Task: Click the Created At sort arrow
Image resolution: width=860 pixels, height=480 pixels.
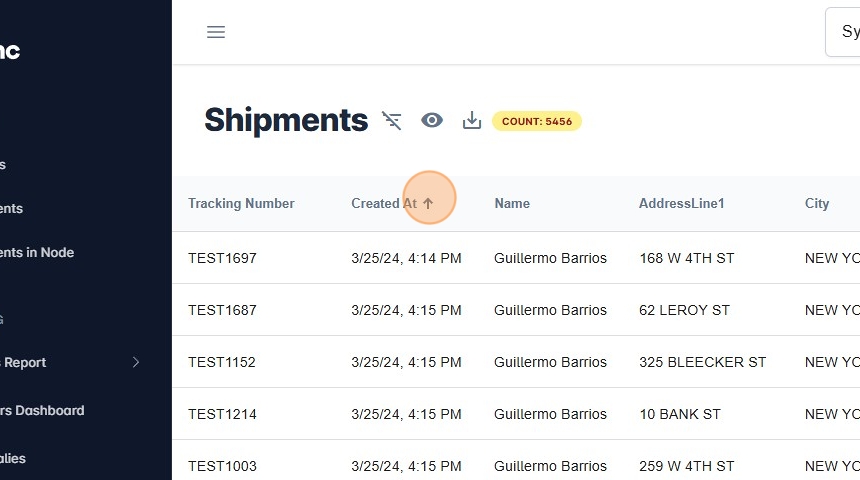Action: [x=429, y=203]
